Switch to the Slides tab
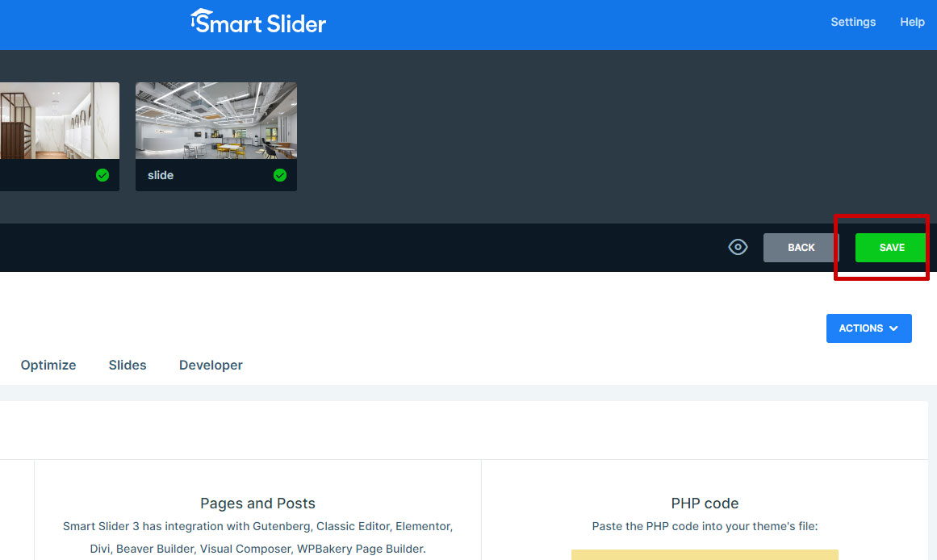This screenshot has height=560, width=937. click(128, 366)
